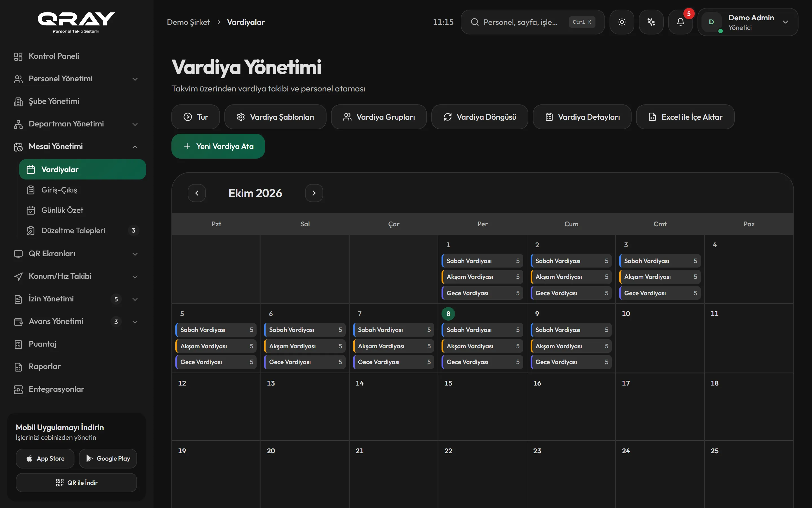Select the Vardiyalar menu item
The image size is (812, 508).
[x=83, y=169]
